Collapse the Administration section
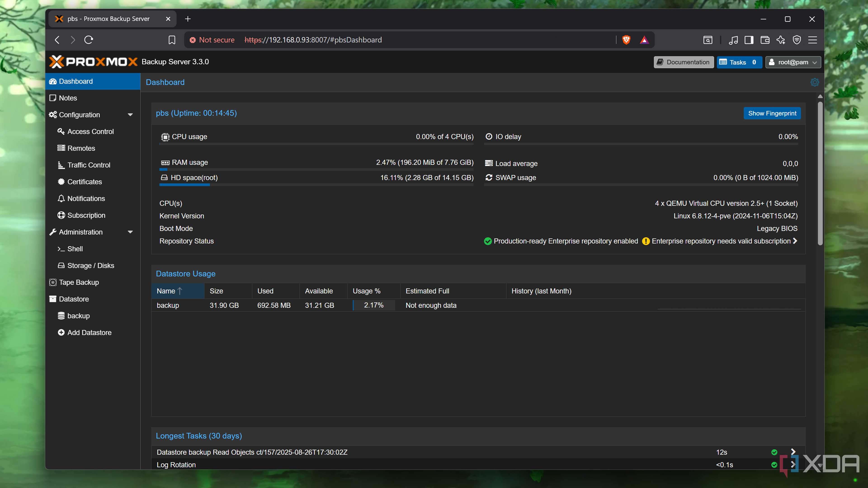868x488 pixels. click(x=130, y=232)
